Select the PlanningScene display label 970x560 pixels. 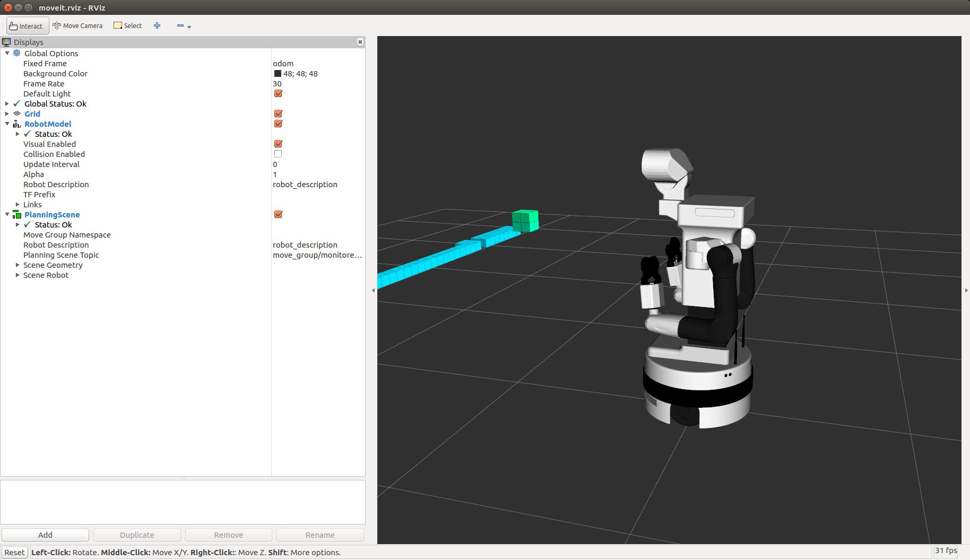(x=52, y=214)
